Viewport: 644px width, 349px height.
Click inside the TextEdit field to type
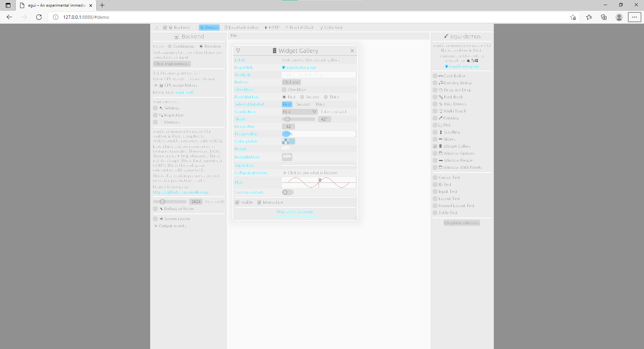[318, 74]
